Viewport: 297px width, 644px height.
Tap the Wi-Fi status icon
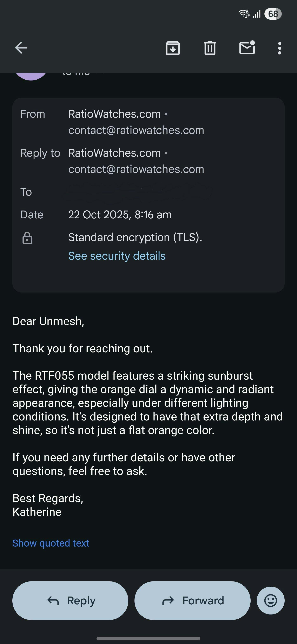[x=244, y=14]
